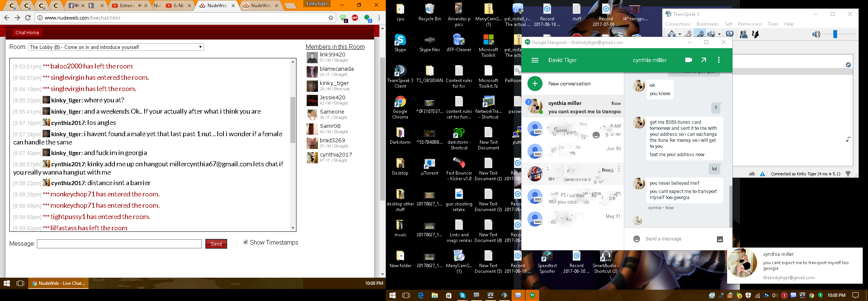Viewport: 868px width, 301px height.
Task: Reload the page in Chrome
Action: tap(28, 18)
